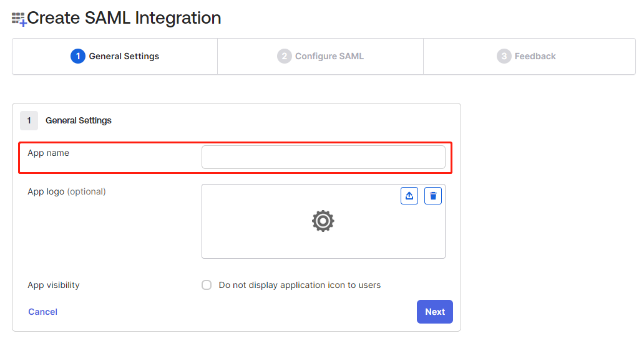Switch to the Configure SAML step
Image resolution: width=644 pixels, height=351 pixels.
click(320, 57)
